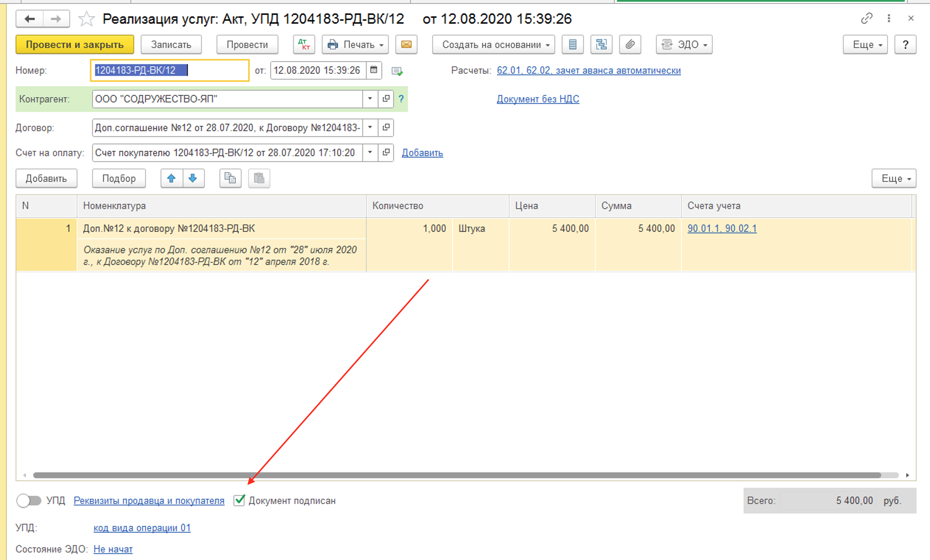
Task: Open the ЭДО menu
Action: pos(684,45)
